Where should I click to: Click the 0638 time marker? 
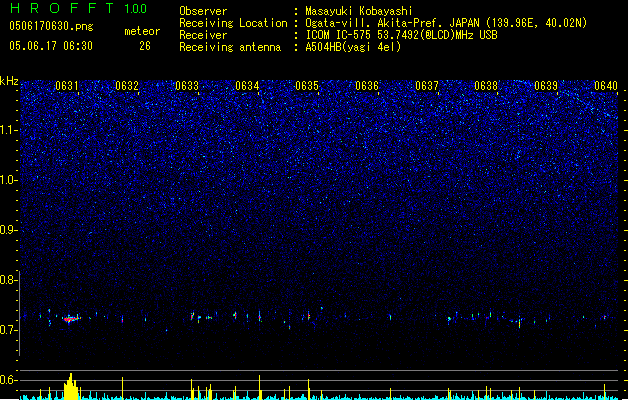click(486, 86)
